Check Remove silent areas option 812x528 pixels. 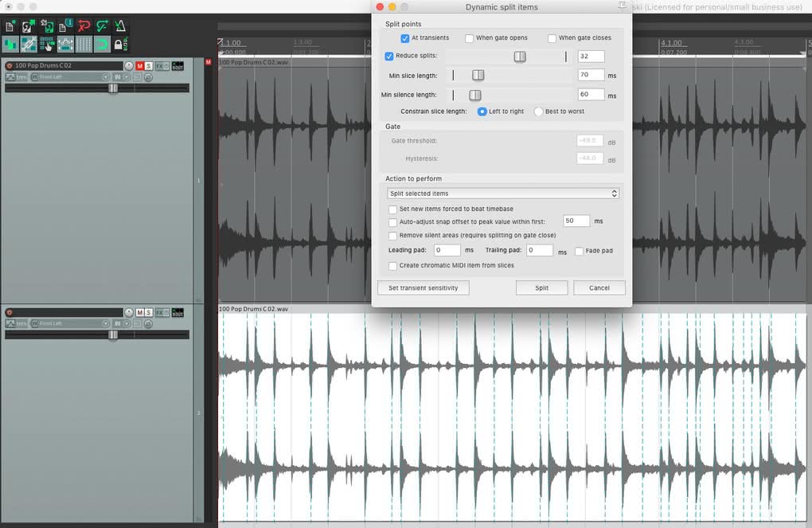click(x=392, y=236)
